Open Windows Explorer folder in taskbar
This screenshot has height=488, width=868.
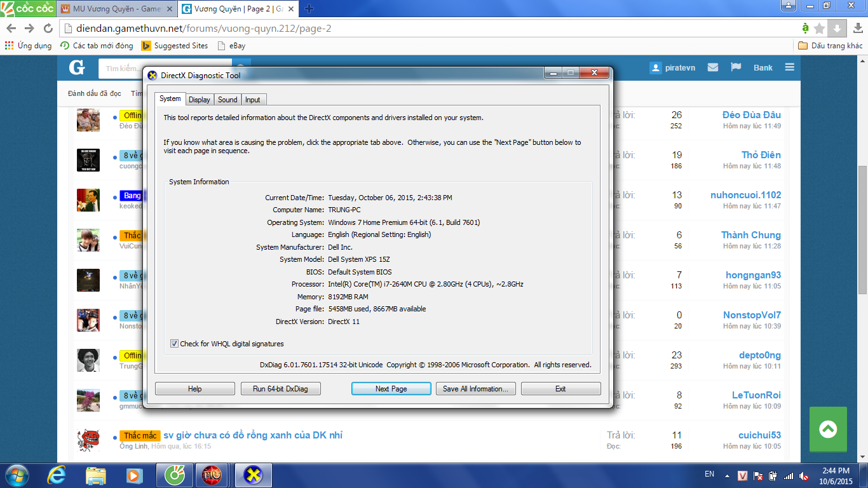click(96, 475)
